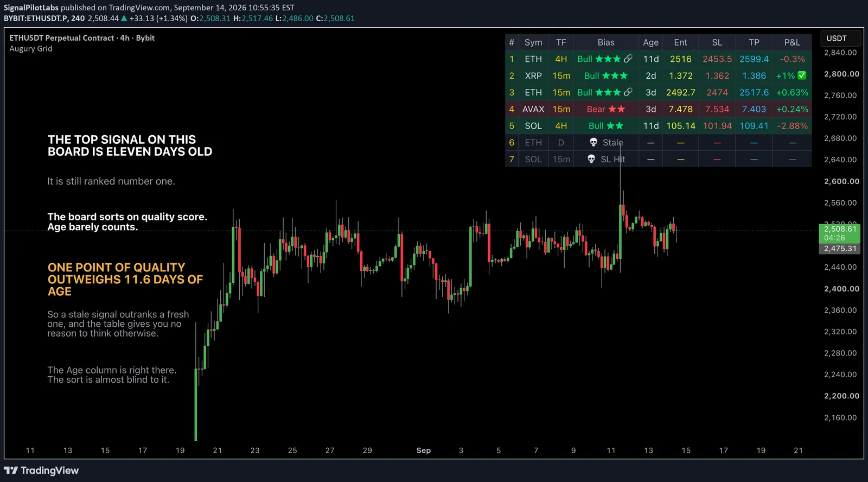Click the 2453.5 stop loss cell
Screen dimensions: 868x482
(x=717, y=59)
